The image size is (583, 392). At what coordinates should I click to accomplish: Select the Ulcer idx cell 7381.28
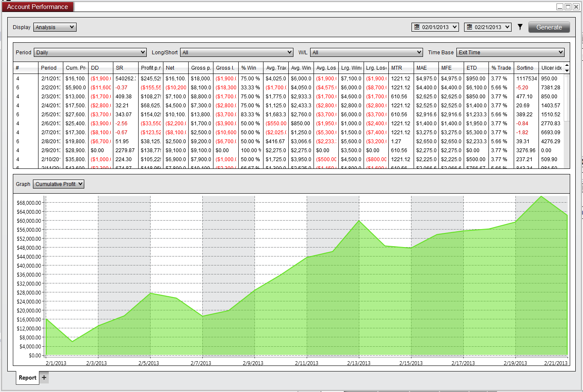coord(550,88)
